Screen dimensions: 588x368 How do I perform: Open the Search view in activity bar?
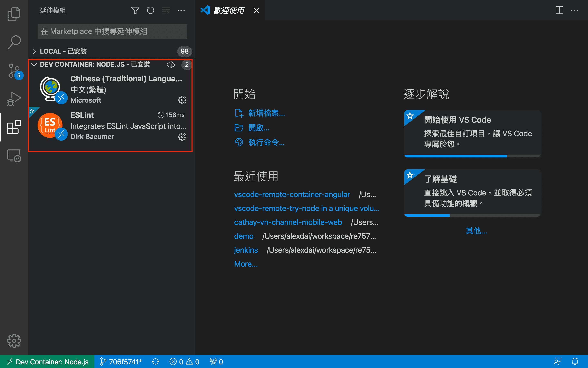(x=14, y=42)
